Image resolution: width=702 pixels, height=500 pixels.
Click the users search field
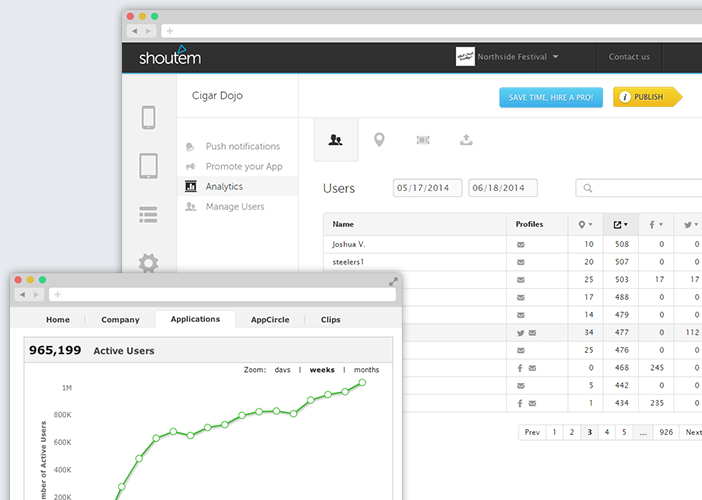pyautogui.click(x=639, y=188)
